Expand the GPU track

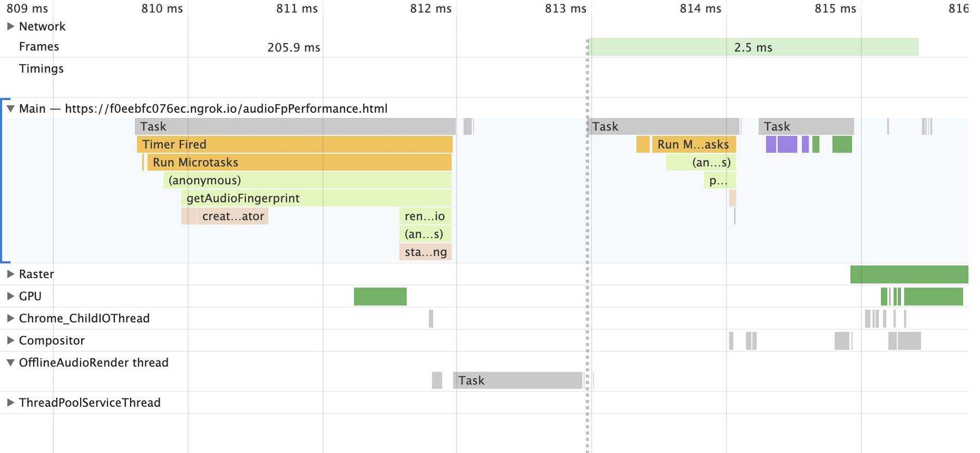coord(10,296)
